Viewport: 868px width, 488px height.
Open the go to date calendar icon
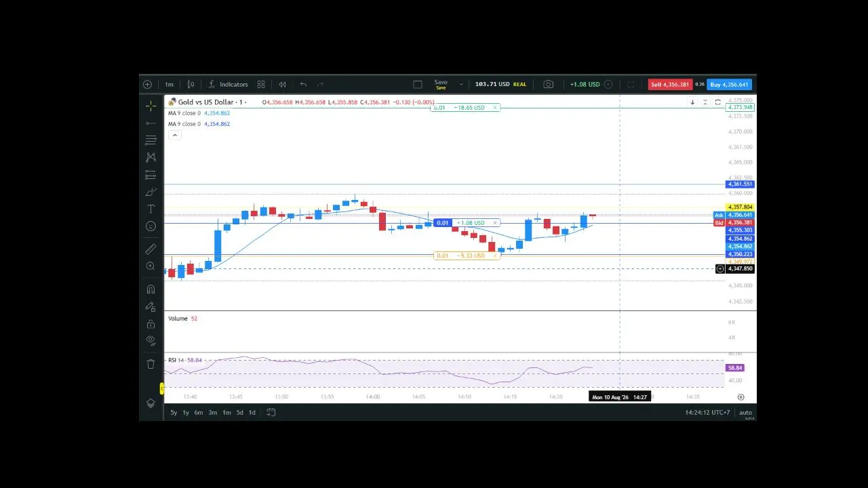pyautogui.click(x=271, y=412)
